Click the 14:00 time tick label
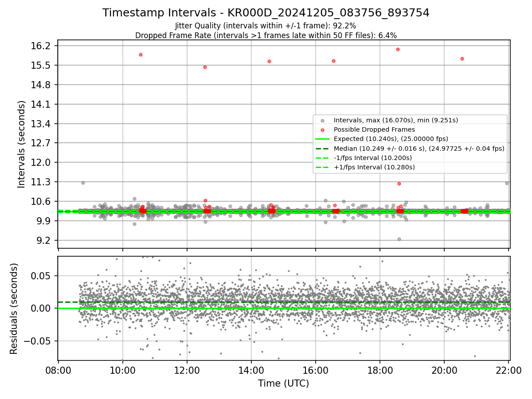 [251, 370]
